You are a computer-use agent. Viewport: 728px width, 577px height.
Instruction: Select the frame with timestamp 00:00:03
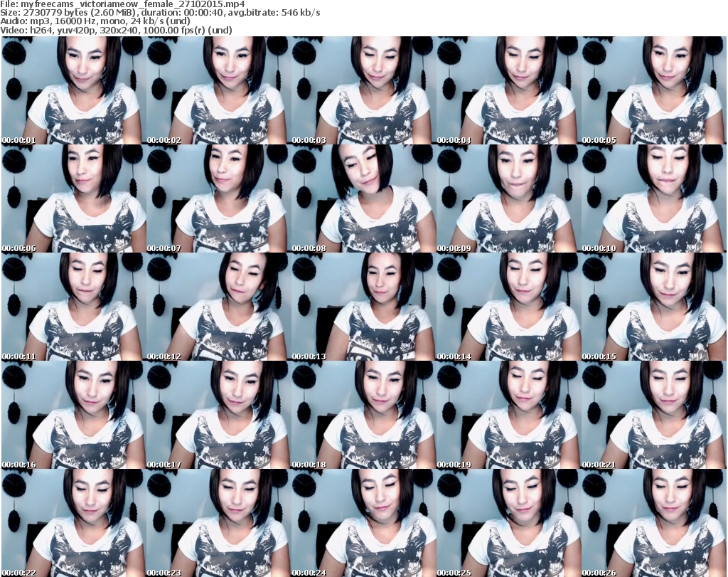363,90
